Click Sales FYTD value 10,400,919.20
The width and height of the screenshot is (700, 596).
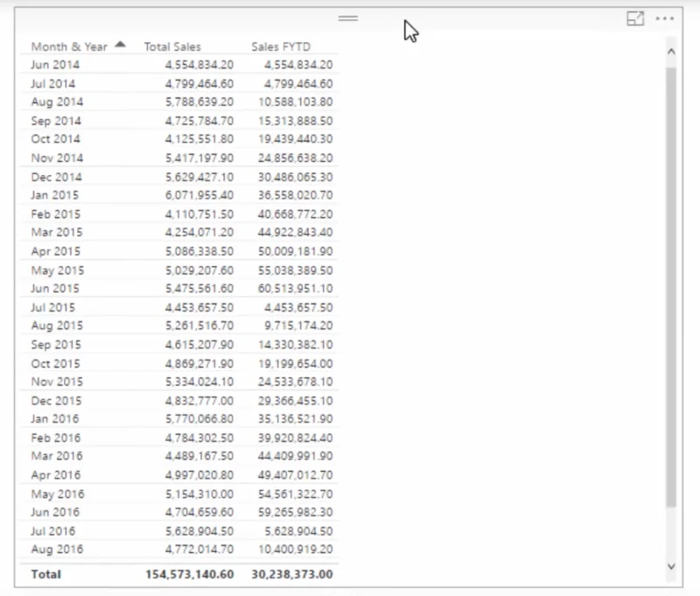[x=295, y=550]
